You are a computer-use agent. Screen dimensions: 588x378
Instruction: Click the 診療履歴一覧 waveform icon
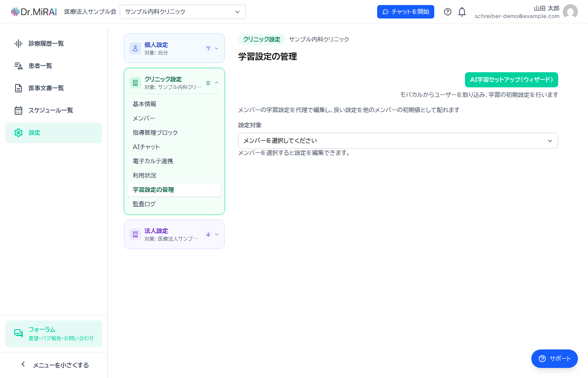click(x=18, y=44)
